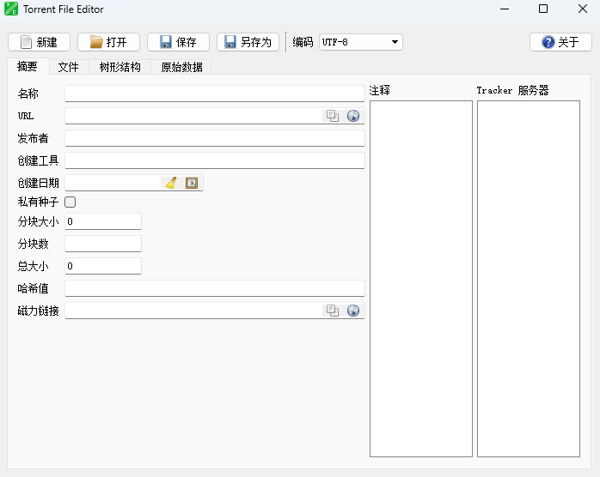The width and height of the screenshot is (600, 477).
Task: Click the 保存 save button
Action: click(x=178, y=42)
